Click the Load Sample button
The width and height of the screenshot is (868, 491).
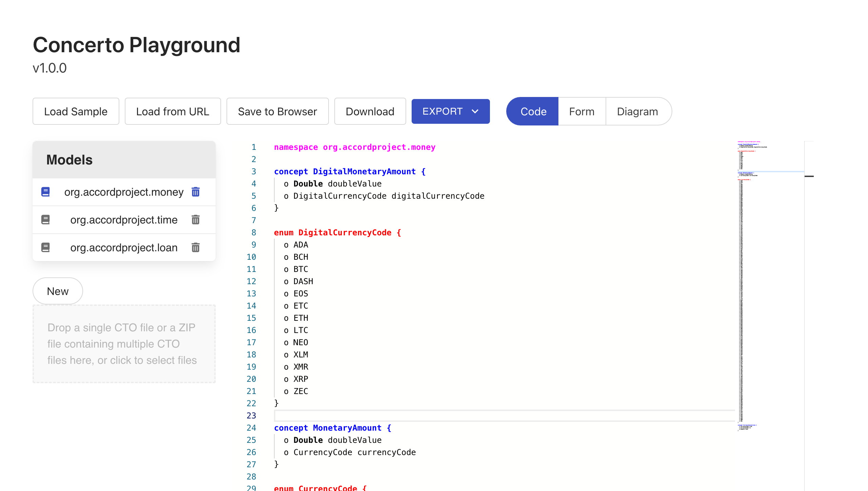point(75,112)
